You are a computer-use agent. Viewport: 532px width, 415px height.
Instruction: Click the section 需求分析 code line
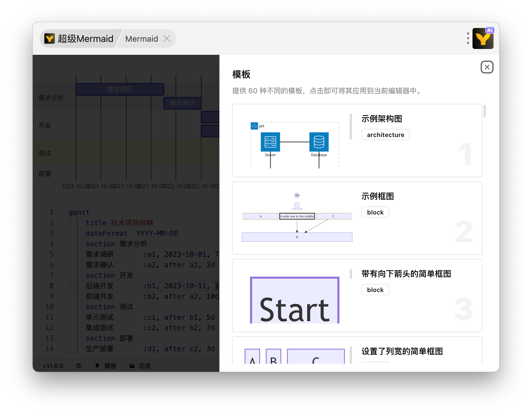click(x=116, y=244)
